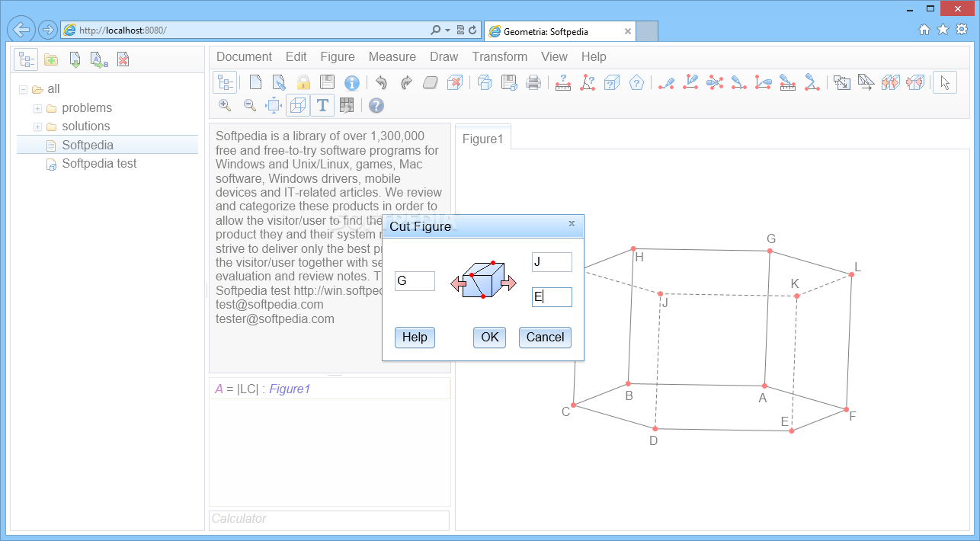Click the cube with question mark icon

tap(612, 82)
